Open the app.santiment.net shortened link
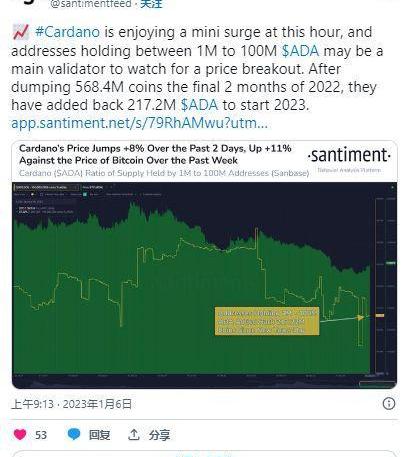407x457 pixels. [139, 123]
